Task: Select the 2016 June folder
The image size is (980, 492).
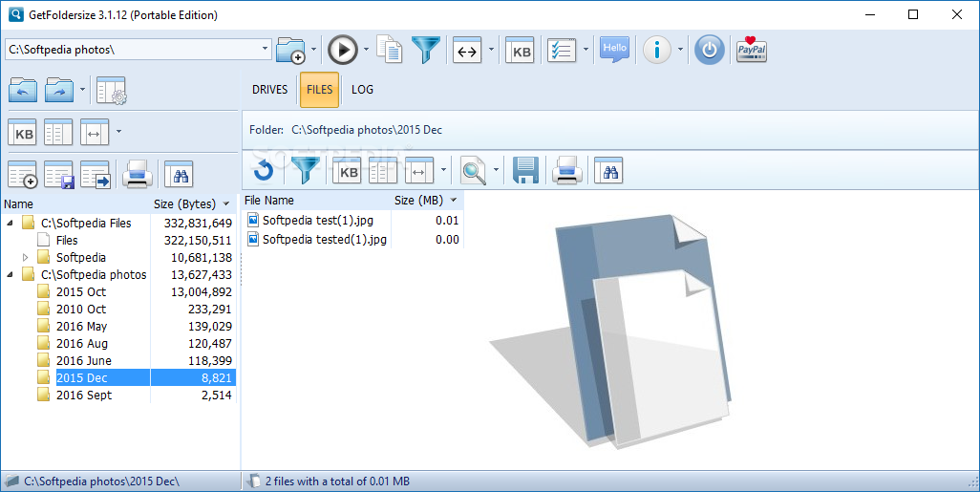Action: [84, 361]
